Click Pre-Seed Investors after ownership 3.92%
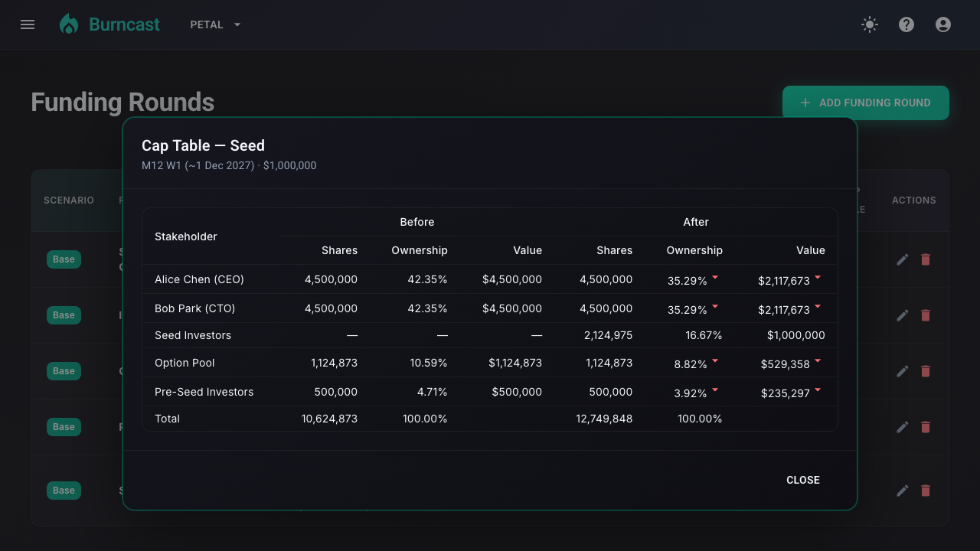980x551 pixels. click(x=691, y=393)
